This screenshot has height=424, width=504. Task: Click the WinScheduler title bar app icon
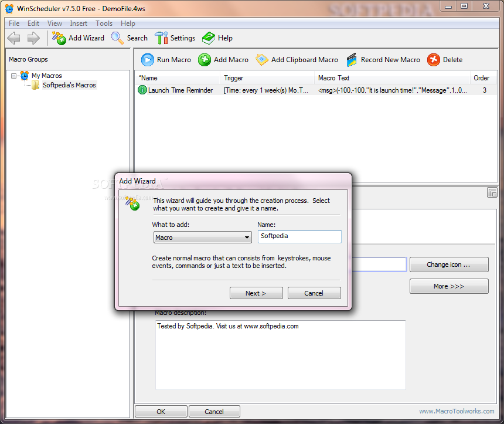coord(9,8)
